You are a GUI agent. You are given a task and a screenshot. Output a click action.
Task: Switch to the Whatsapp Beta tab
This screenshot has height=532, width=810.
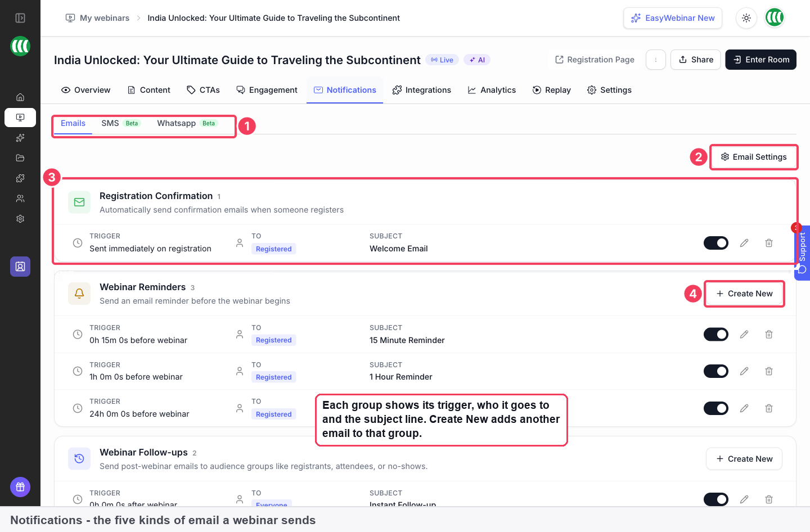click(x=187, y=123)
